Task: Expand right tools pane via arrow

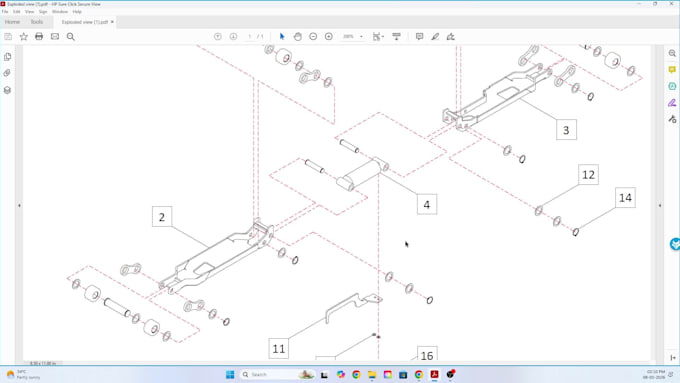Action: tap(660, 206)
